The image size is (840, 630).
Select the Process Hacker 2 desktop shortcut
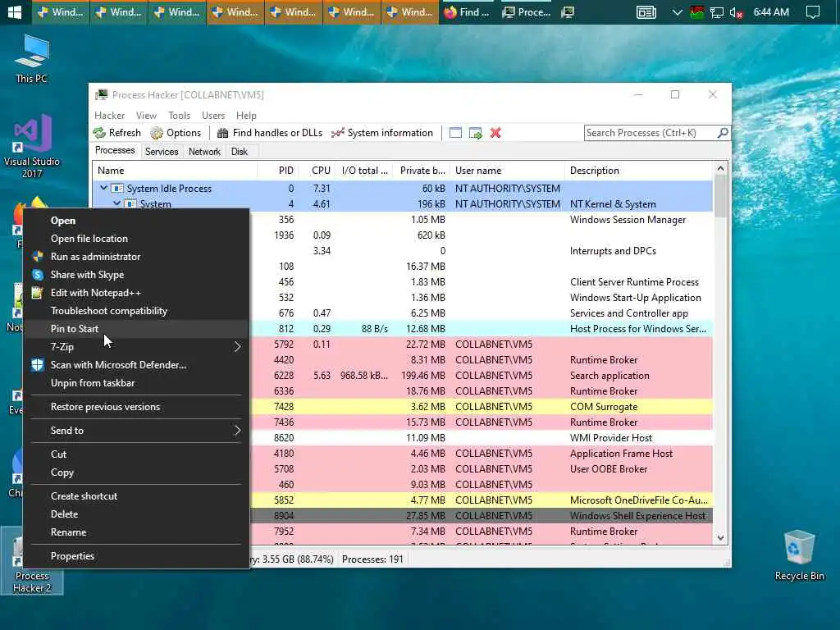coord(32,561)
